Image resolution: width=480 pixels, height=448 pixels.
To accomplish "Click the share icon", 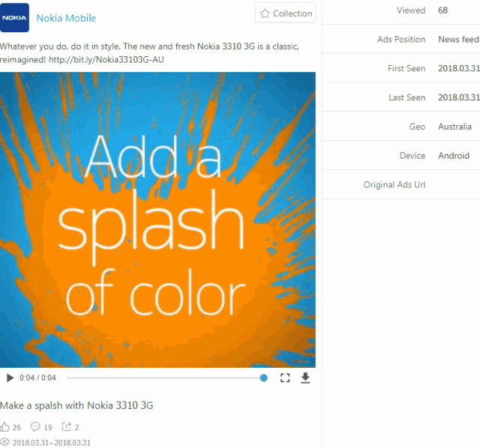I will [67, 426].
